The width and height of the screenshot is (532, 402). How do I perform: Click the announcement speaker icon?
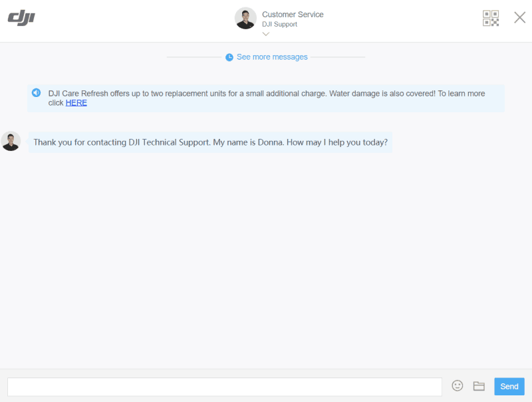[36, 92]
